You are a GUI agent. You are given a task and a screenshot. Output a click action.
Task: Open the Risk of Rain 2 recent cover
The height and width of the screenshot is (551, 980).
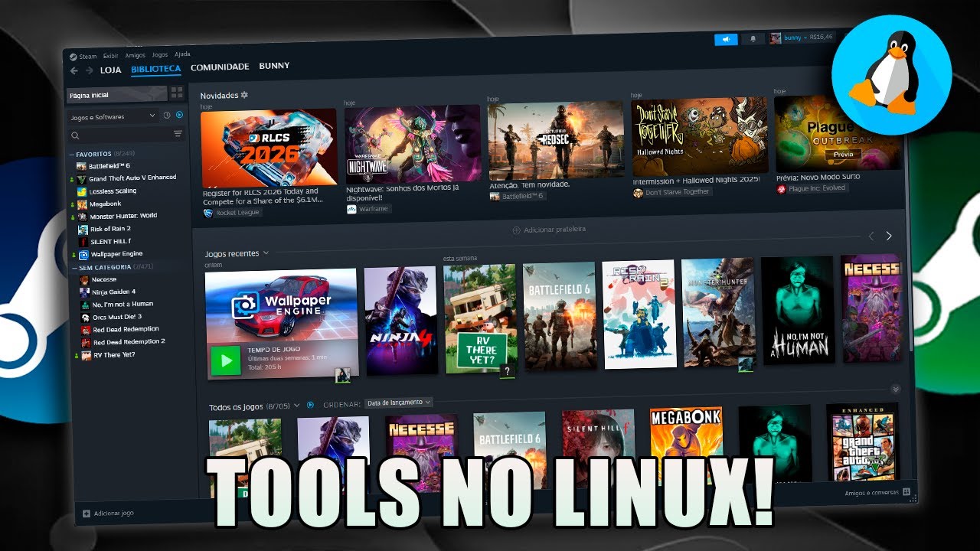(639, 315)
